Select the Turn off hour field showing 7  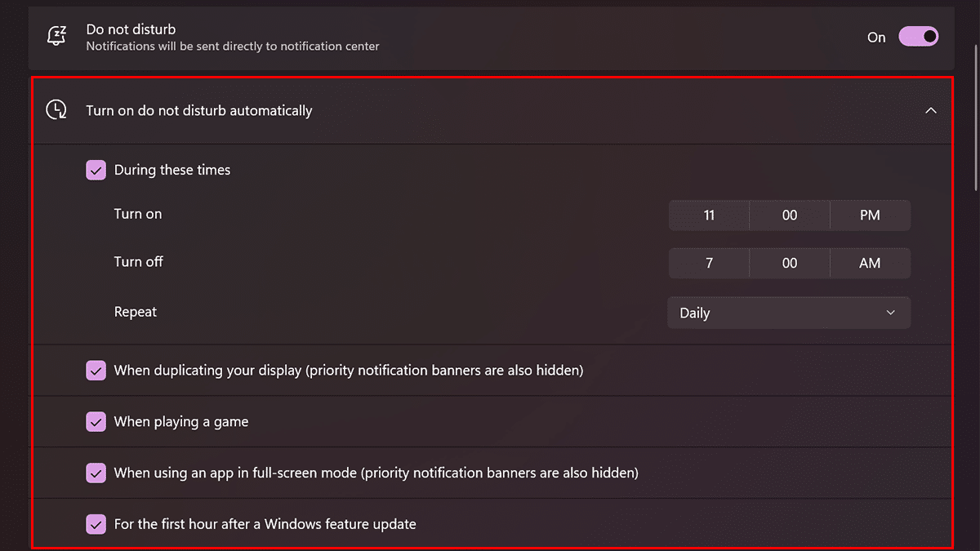[x=709, y=263]
